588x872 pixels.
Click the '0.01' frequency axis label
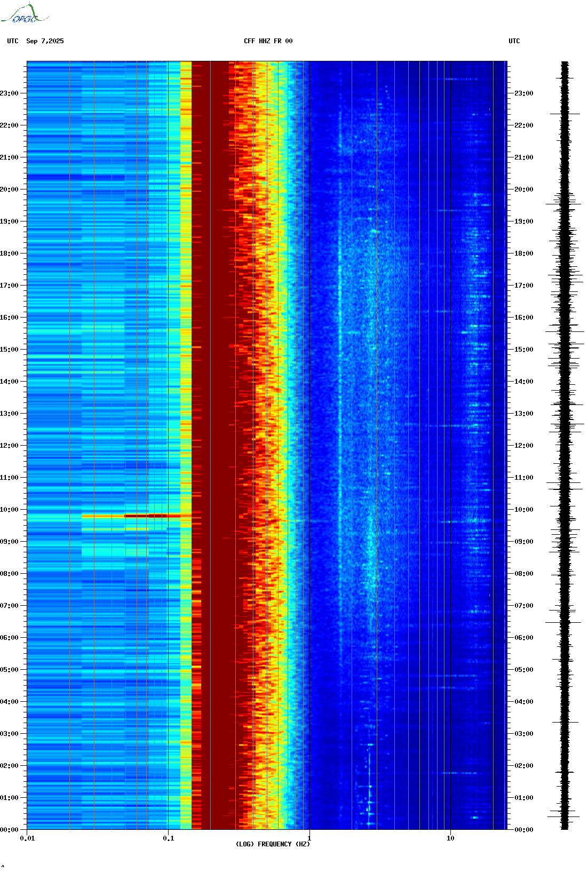point(27,838)
